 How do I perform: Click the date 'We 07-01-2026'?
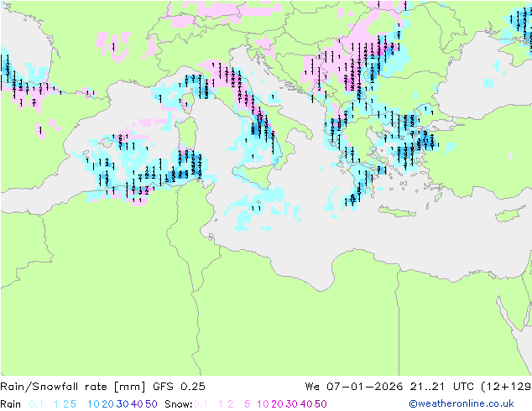click(354, 387)
